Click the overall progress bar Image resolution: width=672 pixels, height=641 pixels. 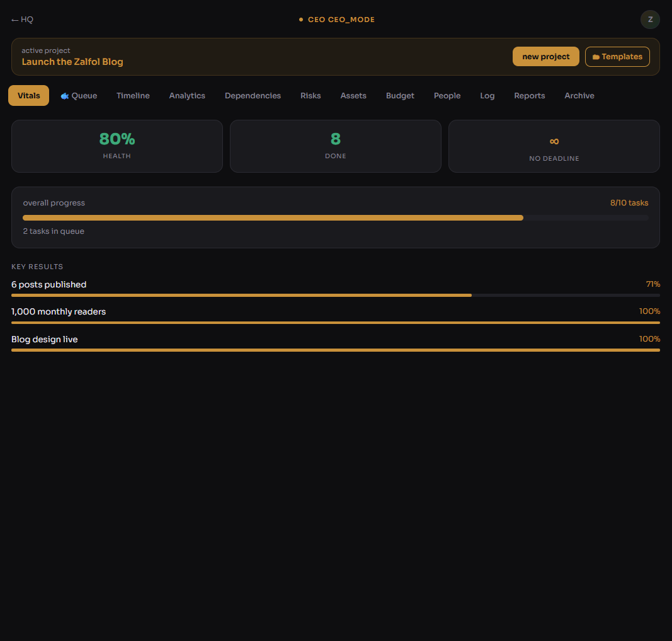335,217
